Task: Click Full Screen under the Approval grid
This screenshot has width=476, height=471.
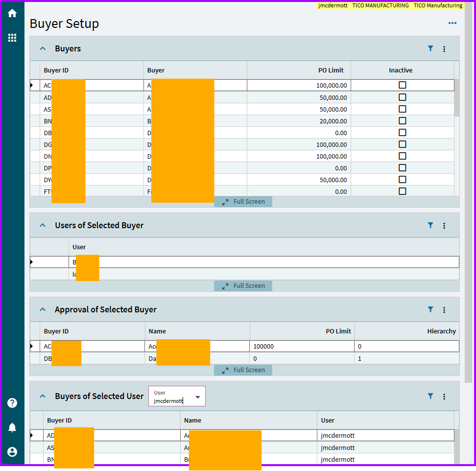Action: (x=243, y=370)
